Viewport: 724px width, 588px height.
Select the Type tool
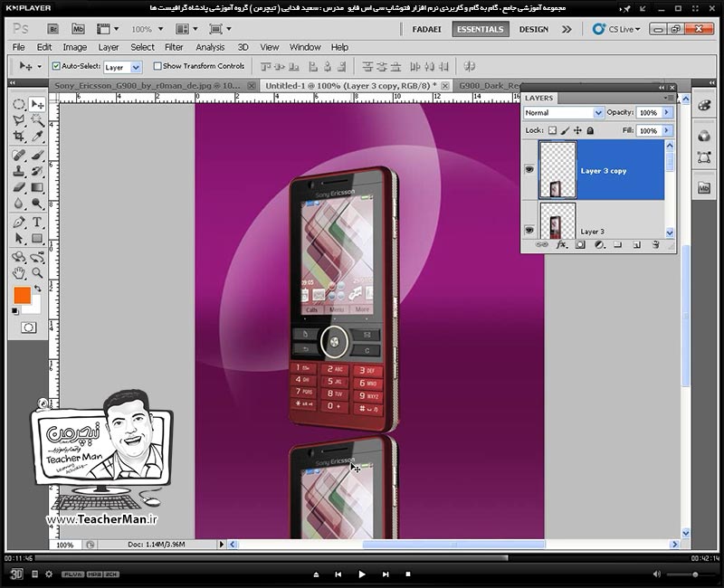coord(37,222)
